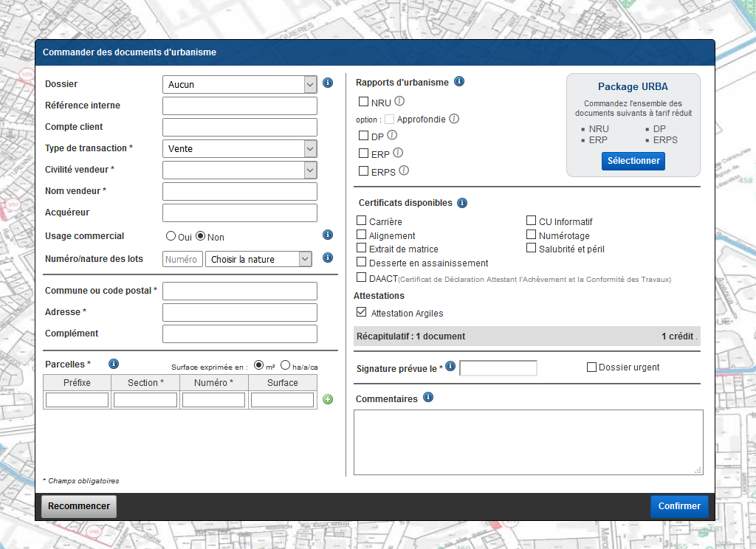
Task: Focus the Acquéreur field
Action: pyautogui.click(x=240, y=213)
